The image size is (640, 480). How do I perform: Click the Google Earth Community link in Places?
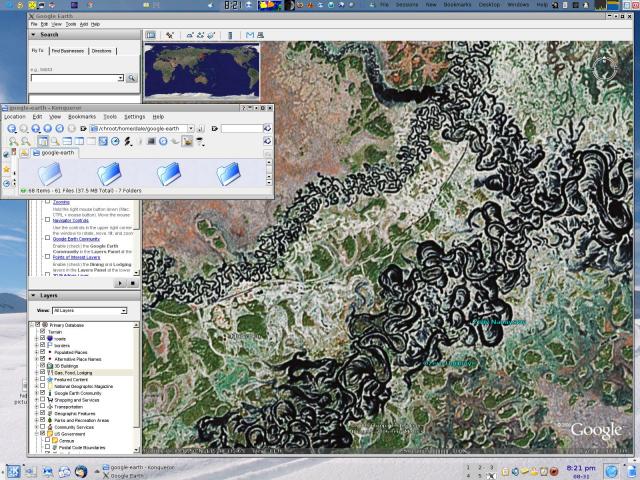click(x=76, y=239)
